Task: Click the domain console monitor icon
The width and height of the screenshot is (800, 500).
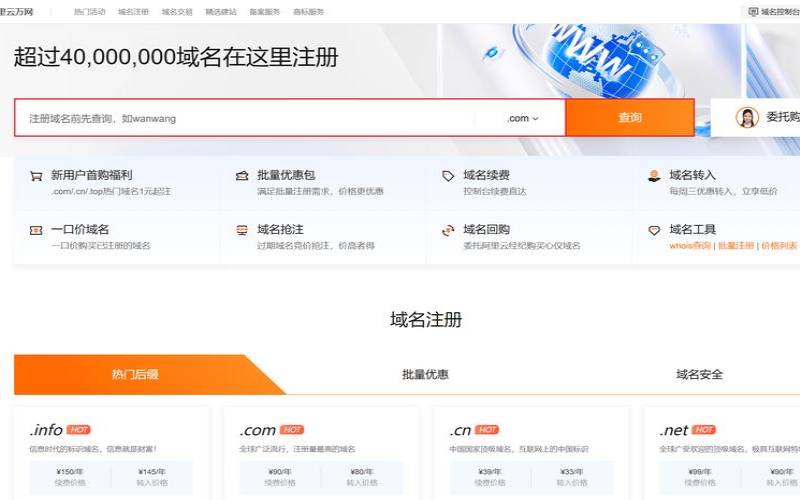Action: (753, 11)
